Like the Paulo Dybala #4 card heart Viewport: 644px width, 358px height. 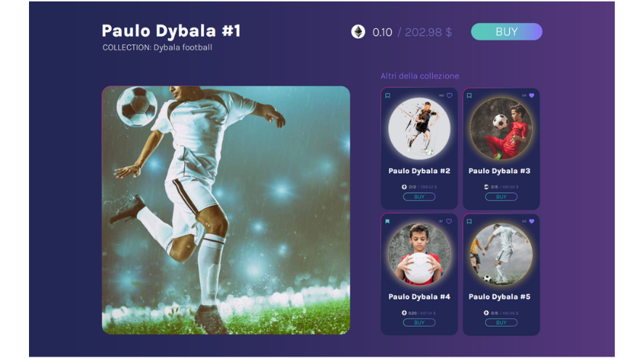pyautogui.click(x=449, y=221)
